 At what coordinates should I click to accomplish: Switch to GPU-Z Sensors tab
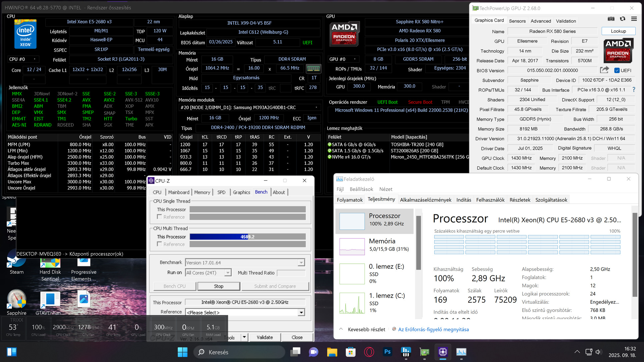517,21
